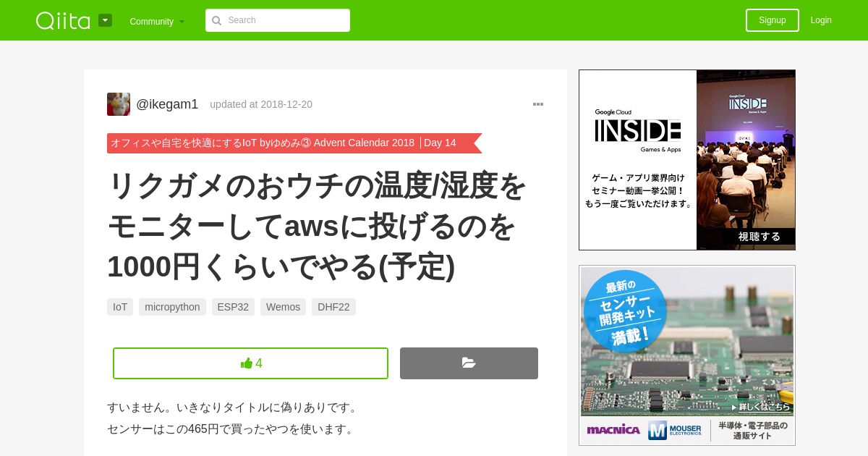868x456 pixels.
Task: Click 詳しくはこちら in sensor ad
Action: pyautogui.click(x=760, y=407)
